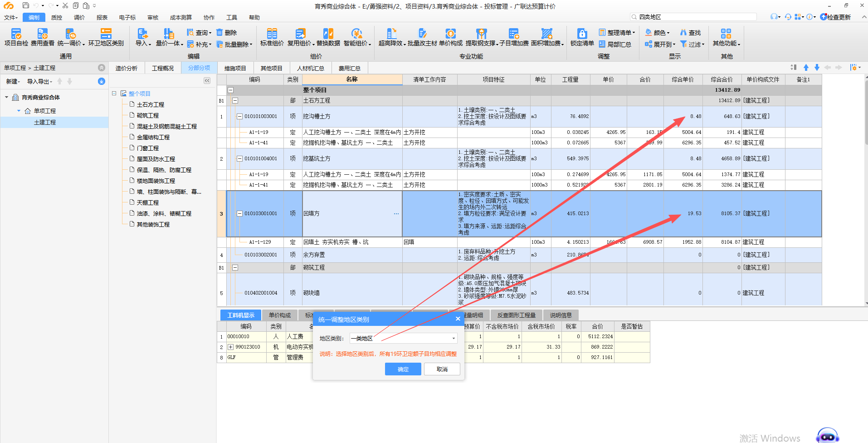Image resolution: width=868 pixels, height=443 pixels.
Task: Switch to the 人材机汇总 tab
Action: [311, 68]
